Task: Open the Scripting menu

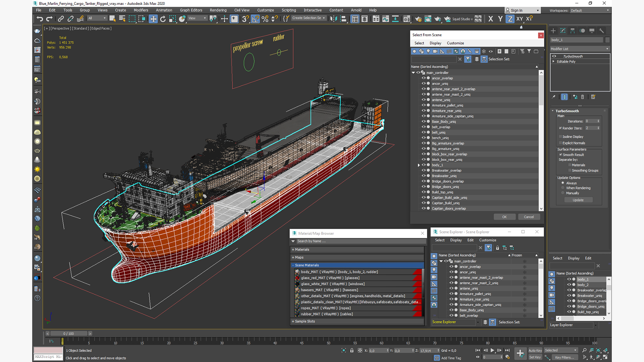Action: point(288,10)
